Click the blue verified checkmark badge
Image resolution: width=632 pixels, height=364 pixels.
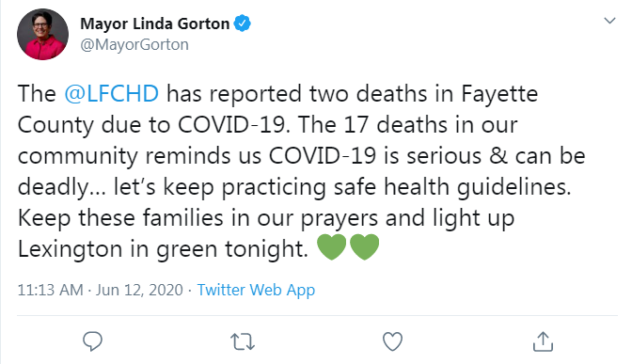(243, 24)
